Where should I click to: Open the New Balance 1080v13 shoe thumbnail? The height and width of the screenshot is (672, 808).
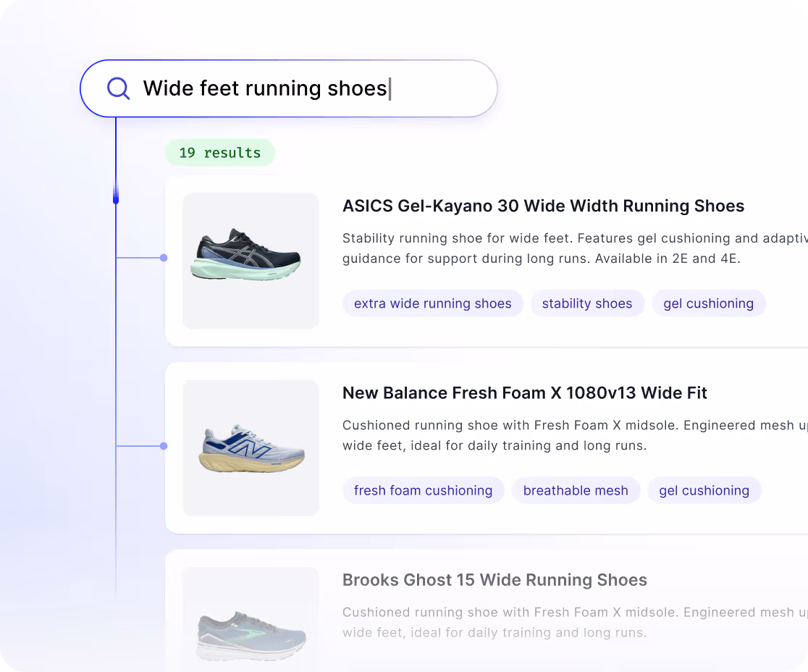[x=251, y=448]
